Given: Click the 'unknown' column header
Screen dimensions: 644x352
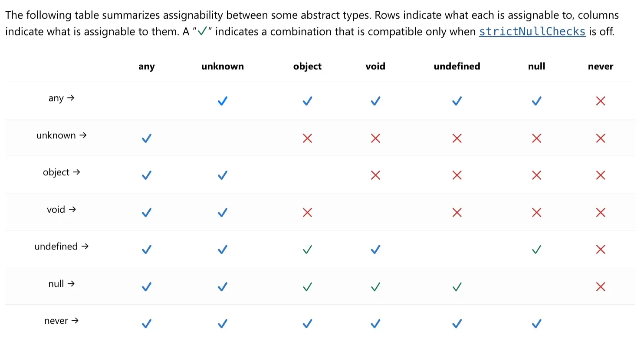Looking at the screenshot, I should pyautogui.click(x=222, y=66).
